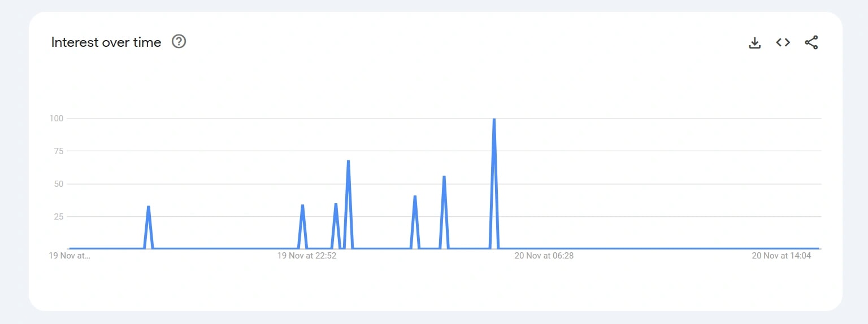Click the '100' y-axis value
This screenshot has width=868, height=324.
(57, 119)
